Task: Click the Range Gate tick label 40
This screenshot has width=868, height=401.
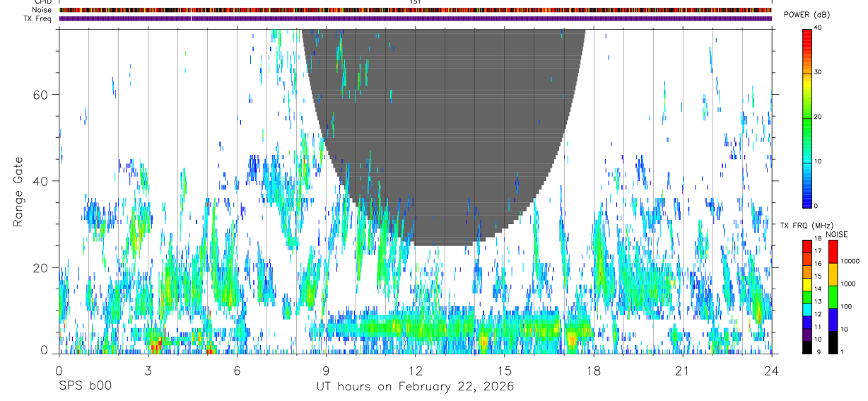Action: coord(40,181)
